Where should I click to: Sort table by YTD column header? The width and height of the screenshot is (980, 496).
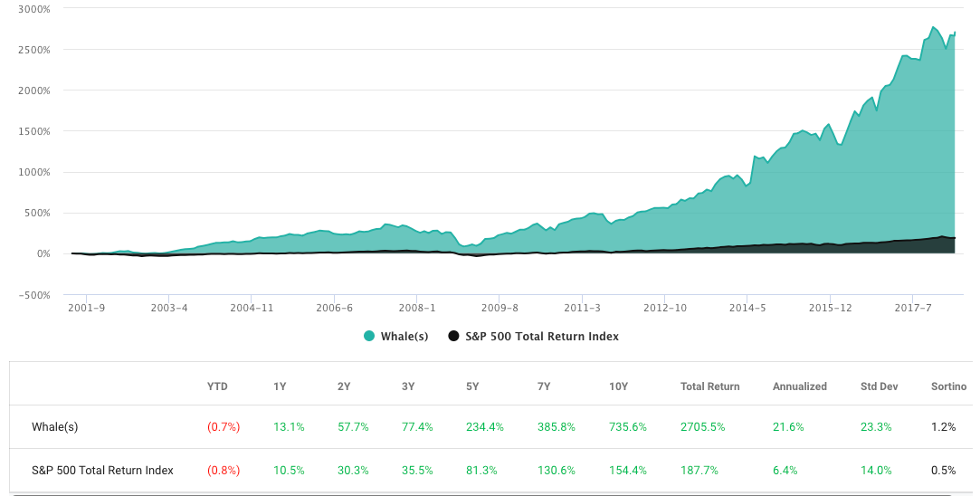click(217, 386)
